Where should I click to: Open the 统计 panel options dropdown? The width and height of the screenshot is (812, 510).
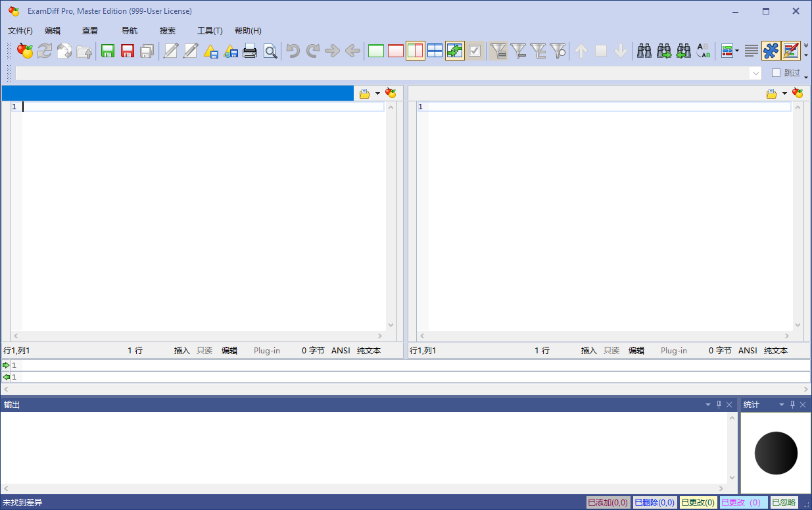coord(782,405)
